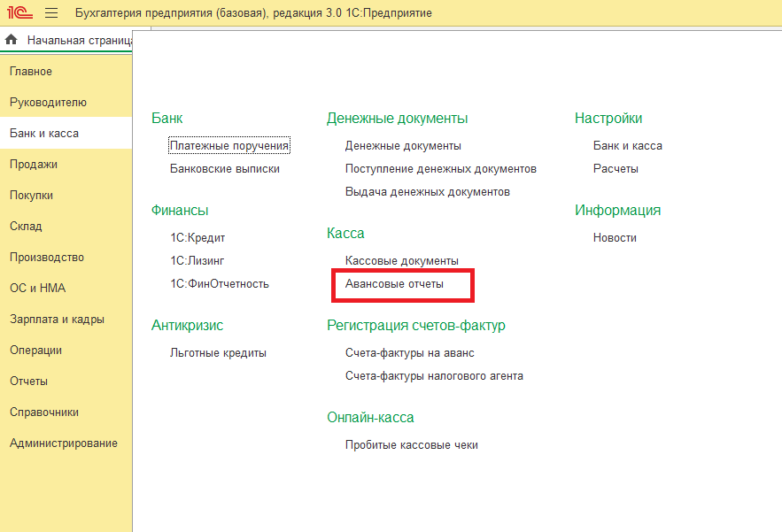Open 1С:ФинОтчетность link
The width and height of the screenshot is (782, 532).
click(220, 284)
